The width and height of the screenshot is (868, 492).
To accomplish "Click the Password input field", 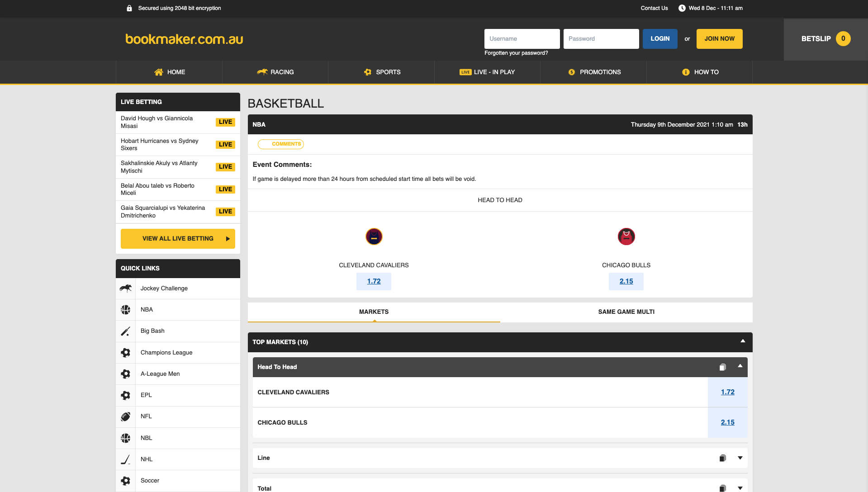I will click(601, 39).
